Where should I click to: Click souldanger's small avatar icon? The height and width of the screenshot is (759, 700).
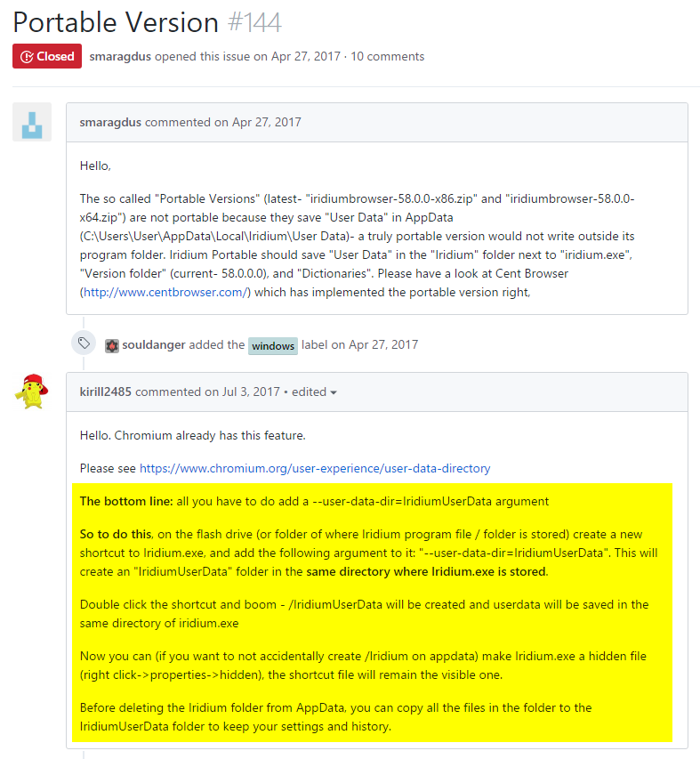(112, 345)
